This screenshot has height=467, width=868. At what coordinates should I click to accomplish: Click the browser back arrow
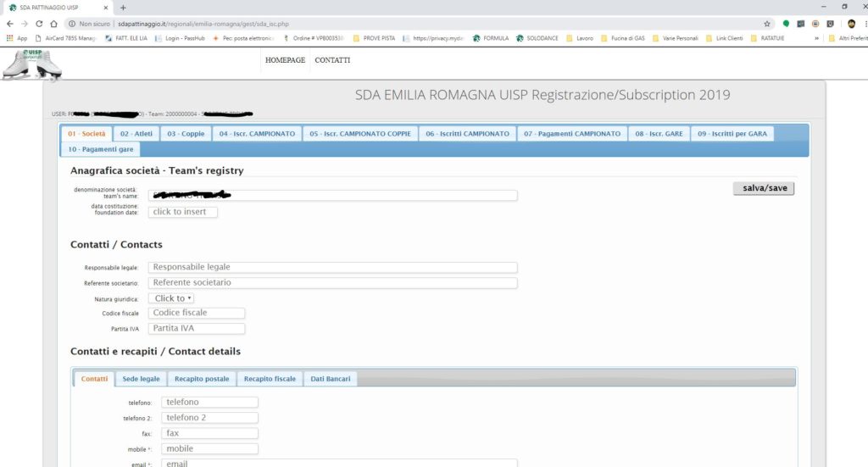tap(10, 24)
